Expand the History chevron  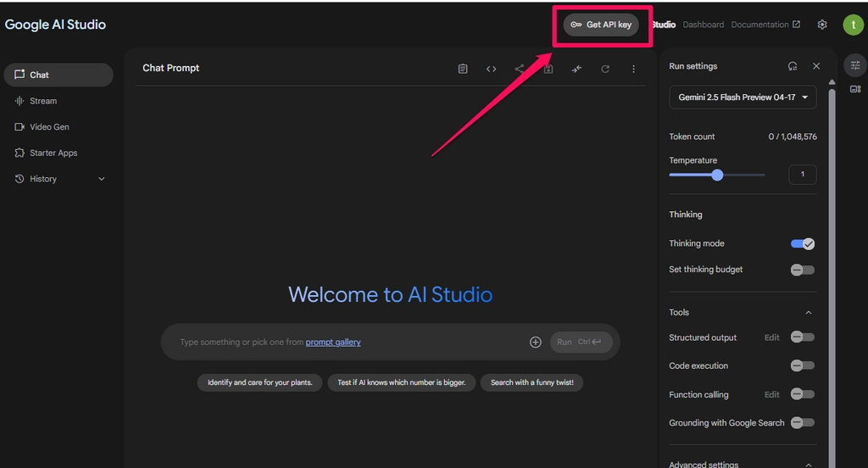102,179
